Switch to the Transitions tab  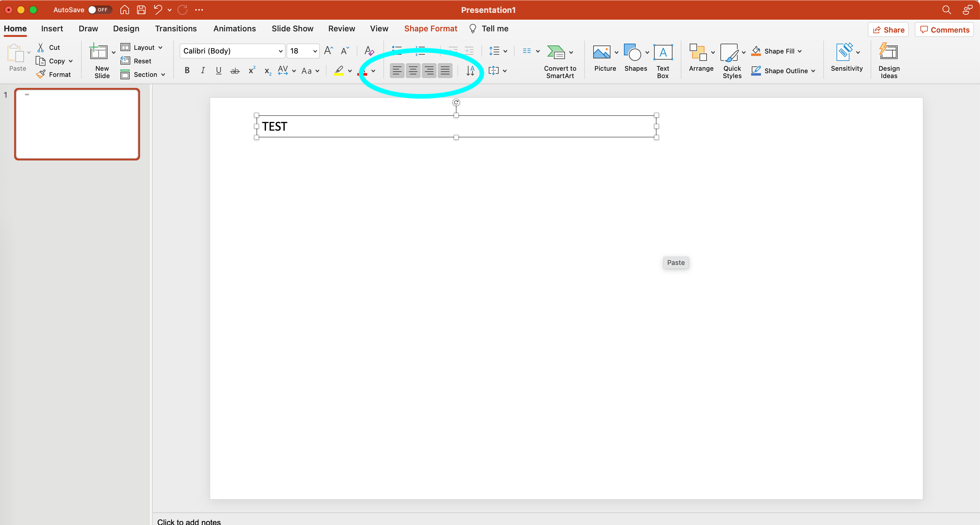point(175,29)
